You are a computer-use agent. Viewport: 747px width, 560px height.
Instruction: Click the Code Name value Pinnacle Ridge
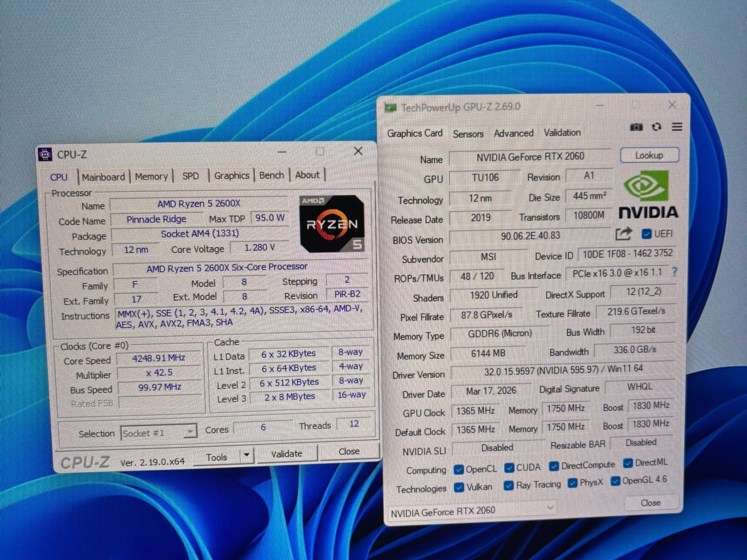(x=156, y=219)
